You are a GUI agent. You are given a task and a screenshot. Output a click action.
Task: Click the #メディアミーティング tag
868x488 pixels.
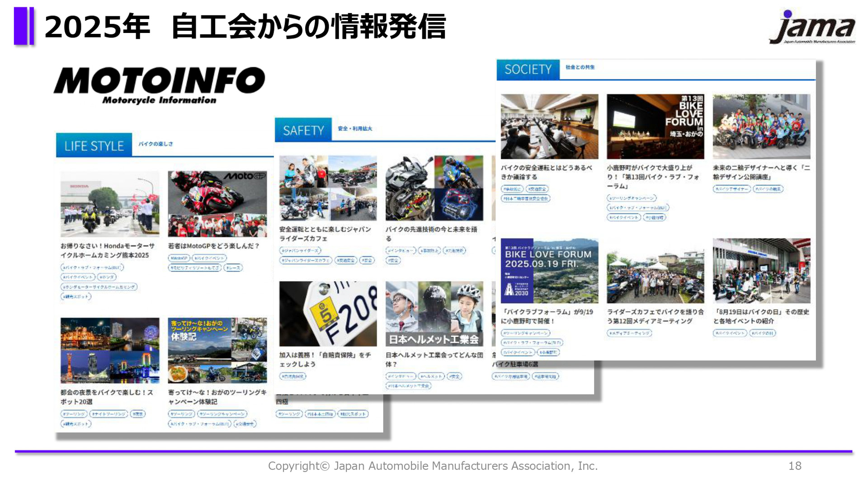coord(630,333)
